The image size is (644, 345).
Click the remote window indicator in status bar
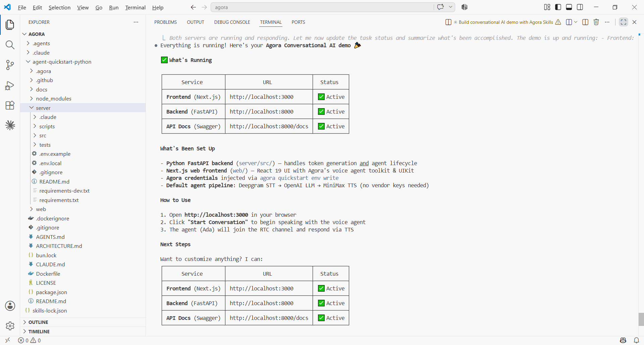pos(7,340)
